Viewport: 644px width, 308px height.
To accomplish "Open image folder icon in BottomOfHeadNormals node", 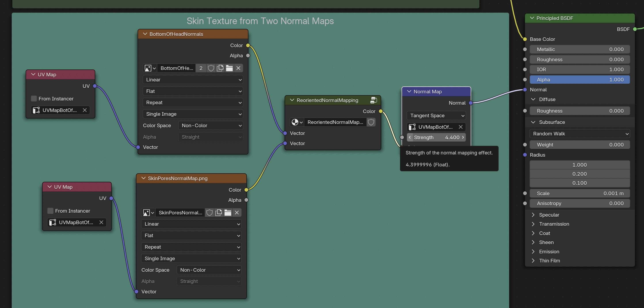I will (x=229, y=68).
